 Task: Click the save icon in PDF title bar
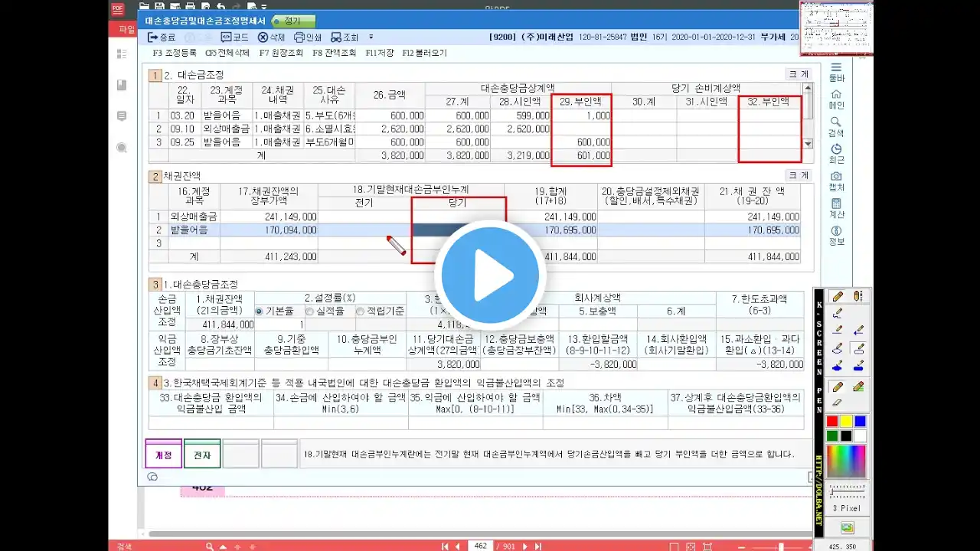point(159,5)
